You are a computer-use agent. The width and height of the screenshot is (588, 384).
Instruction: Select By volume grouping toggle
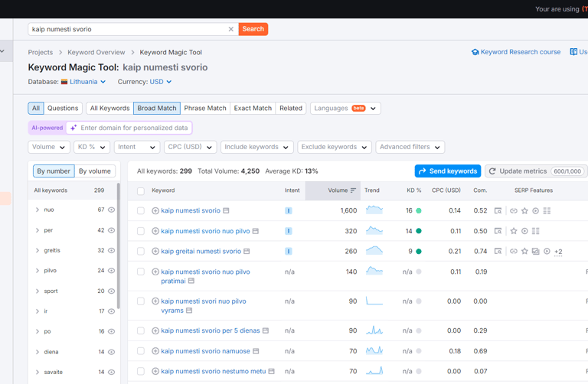point(95,171)
